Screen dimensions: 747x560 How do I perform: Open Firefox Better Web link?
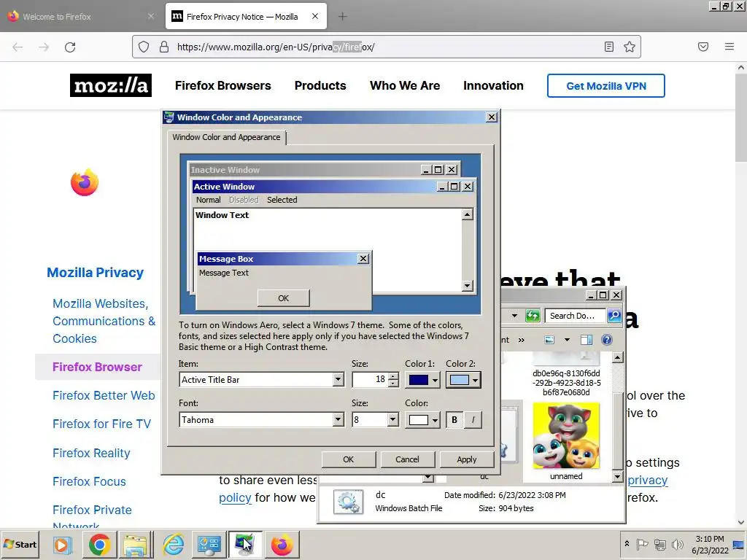pos(104,395)
